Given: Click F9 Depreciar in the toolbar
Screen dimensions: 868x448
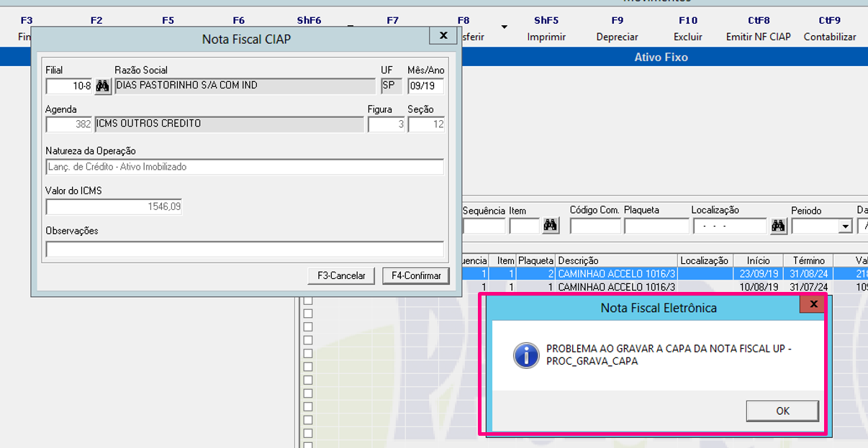Looking at the screenshot, I should point(618,29).
